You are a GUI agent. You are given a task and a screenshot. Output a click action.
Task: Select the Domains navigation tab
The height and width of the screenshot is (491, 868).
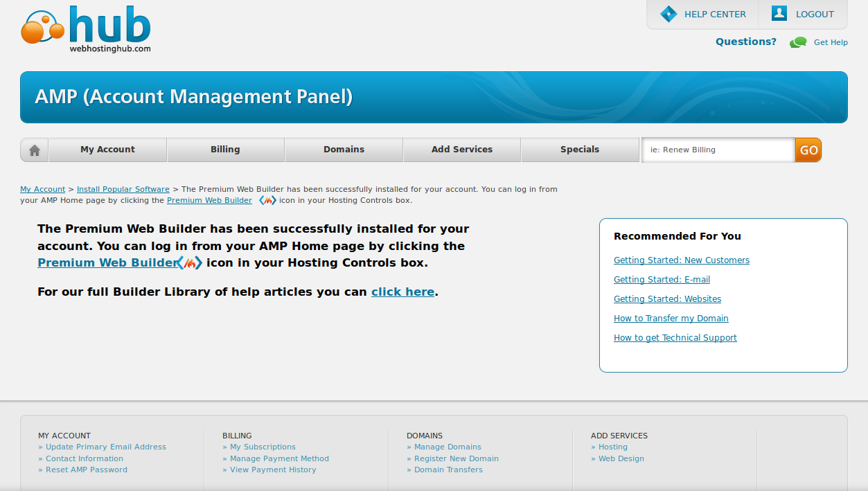click(x=344, y=150)
